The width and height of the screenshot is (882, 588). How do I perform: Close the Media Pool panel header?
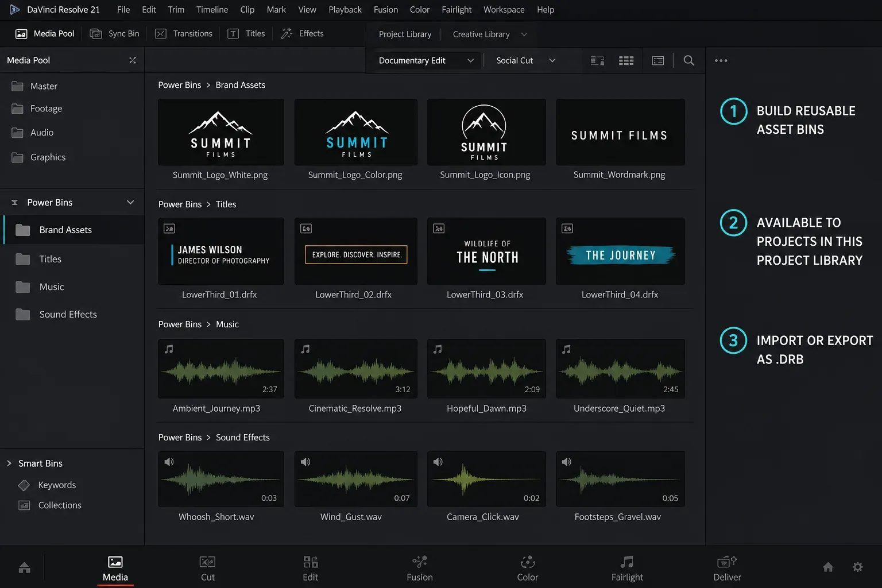(133, 60)
